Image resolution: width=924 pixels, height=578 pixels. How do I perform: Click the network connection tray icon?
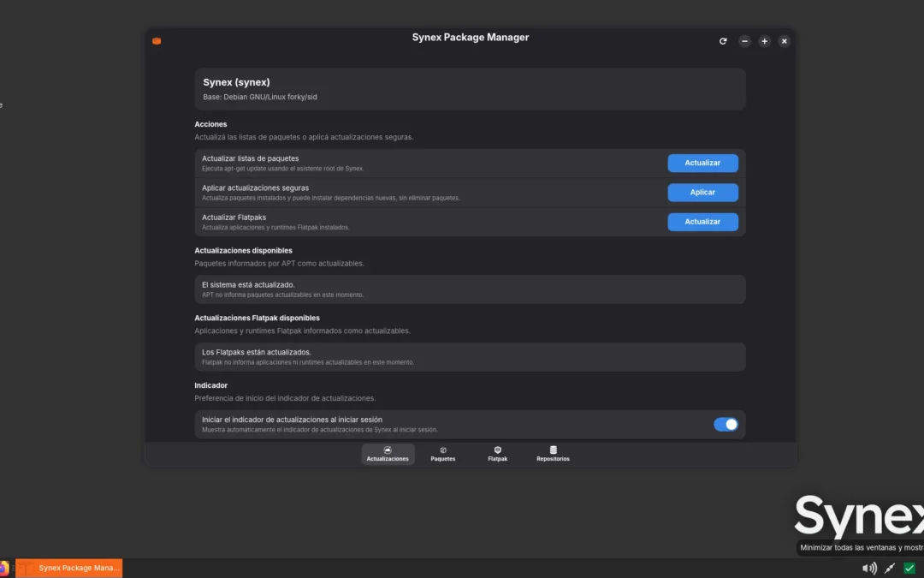point(890,568)
